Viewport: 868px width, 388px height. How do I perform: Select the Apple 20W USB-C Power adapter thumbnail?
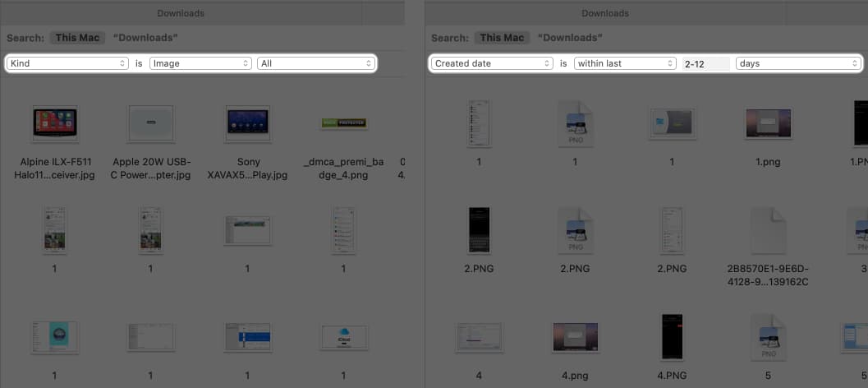150,123
